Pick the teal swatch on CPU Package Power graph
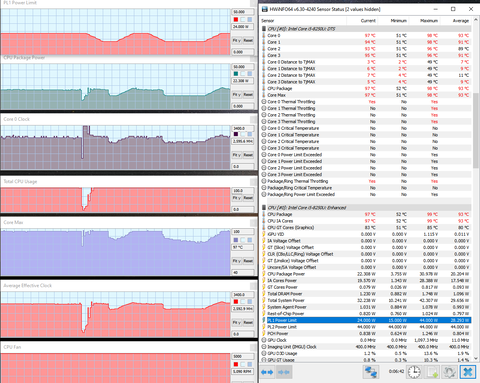 (236, 74)
